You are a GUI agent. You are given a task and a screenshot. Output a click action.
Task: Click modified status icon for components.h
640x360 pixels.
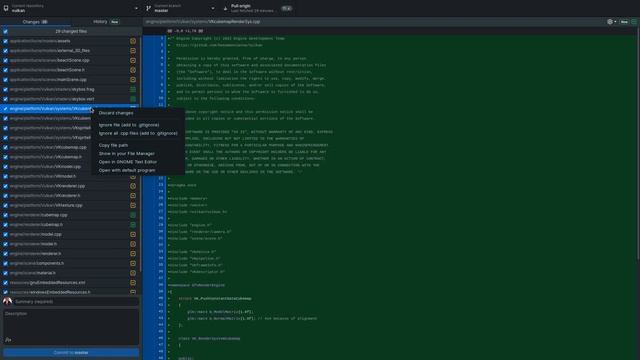click(133, 264)
